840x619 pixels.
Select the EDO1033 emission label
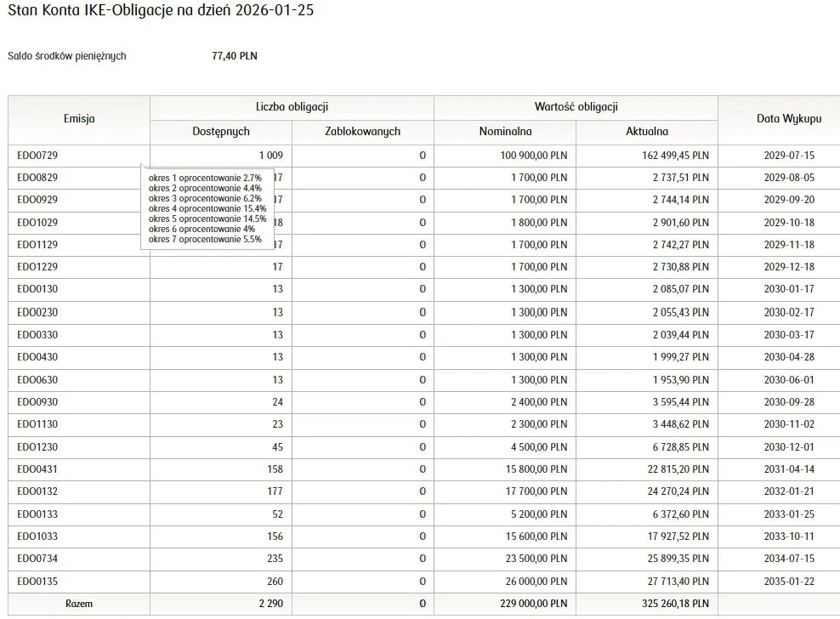pyautogui.click(x=37, y=537)
